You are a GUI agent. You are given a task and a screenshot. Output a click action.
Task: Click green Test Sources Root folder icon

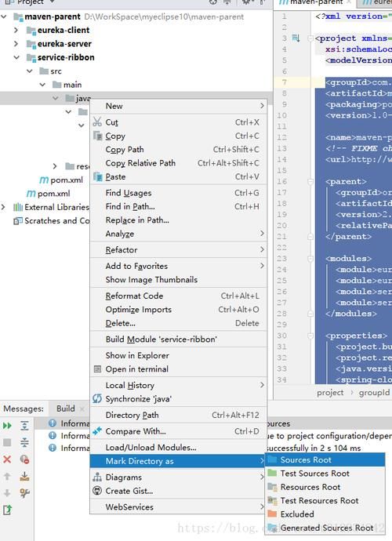pos(273,473)
